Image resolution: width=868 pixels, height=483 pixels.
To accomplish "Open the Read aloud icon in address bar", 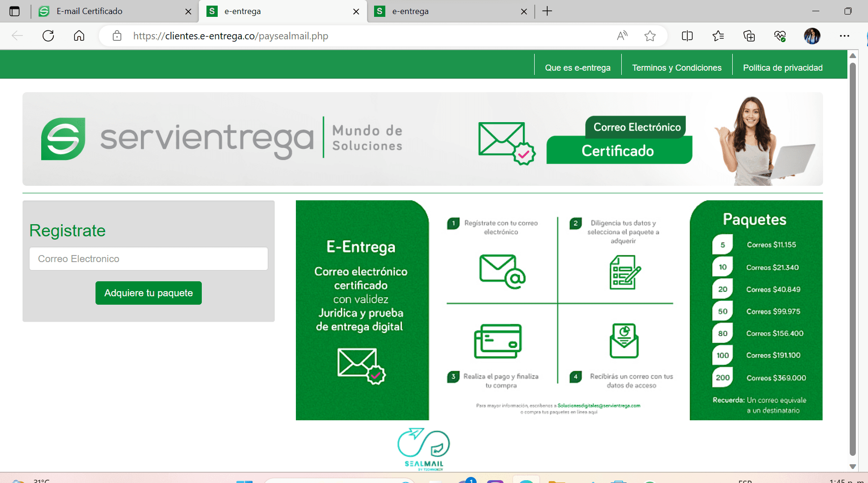I will (x=622, y=36).
